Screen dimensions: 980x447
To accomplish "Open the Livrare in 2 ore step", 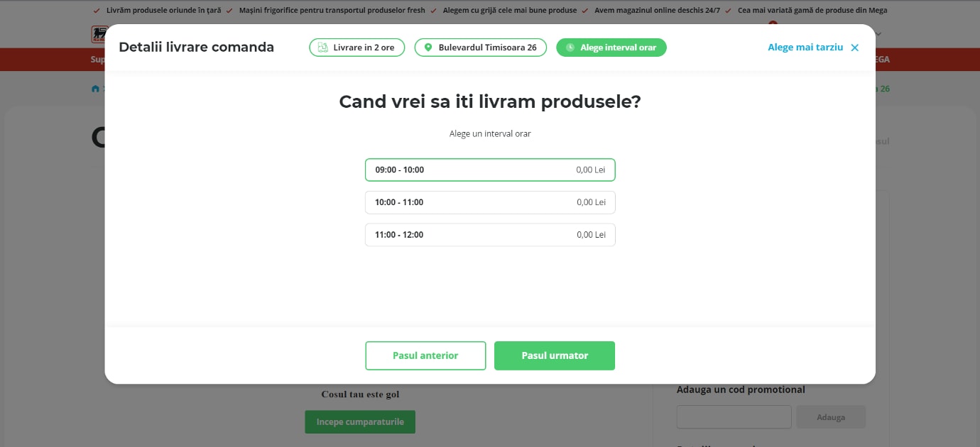I will 356,48.
